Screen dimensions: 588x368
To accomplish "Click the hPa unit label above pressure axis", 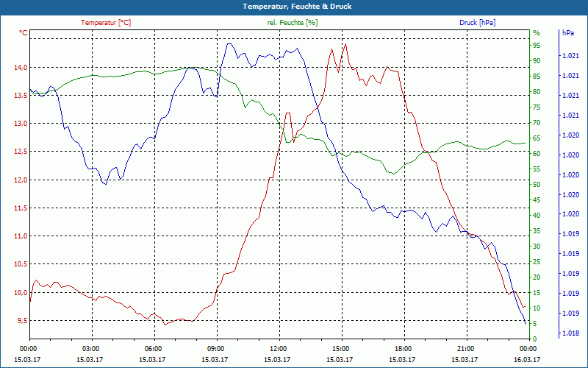I will click(x=568, y=33).
